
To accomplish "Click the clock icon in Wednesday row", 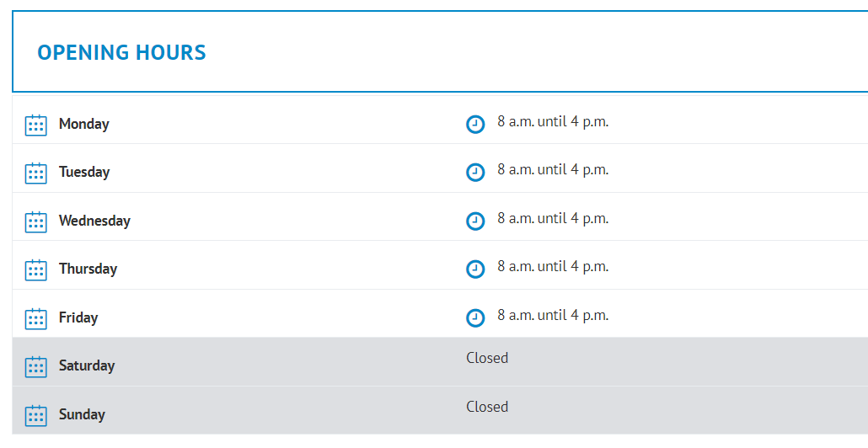I will 475,221.
